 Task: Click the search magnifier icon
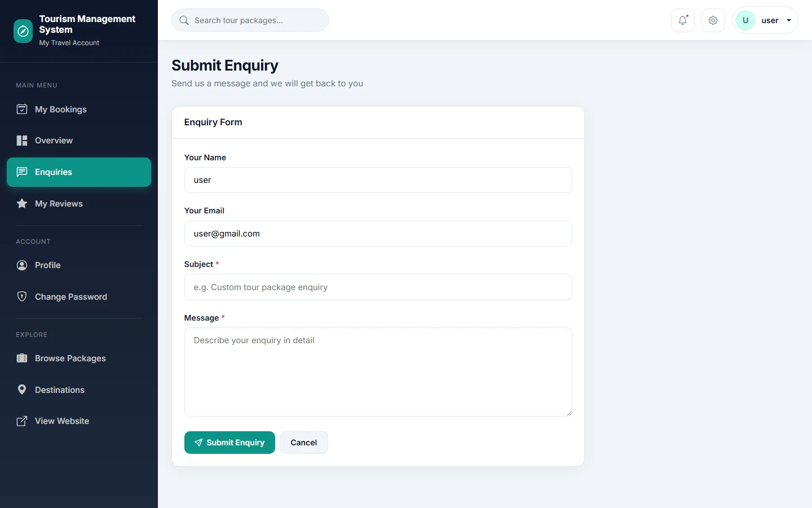184,20
